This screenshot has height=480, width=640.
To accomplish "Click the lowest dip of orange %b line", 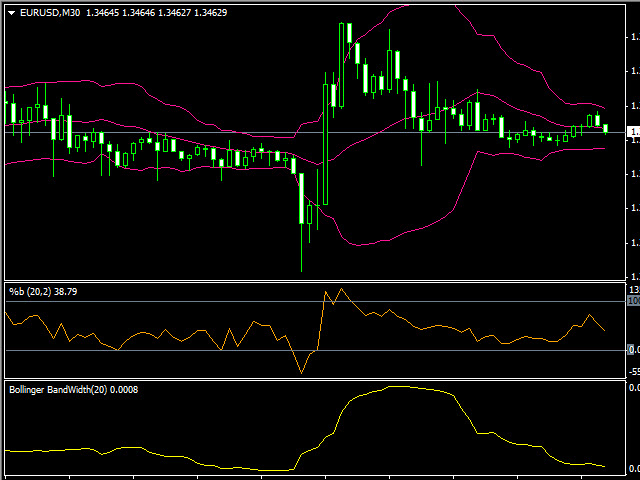I will tap(300, 372).
